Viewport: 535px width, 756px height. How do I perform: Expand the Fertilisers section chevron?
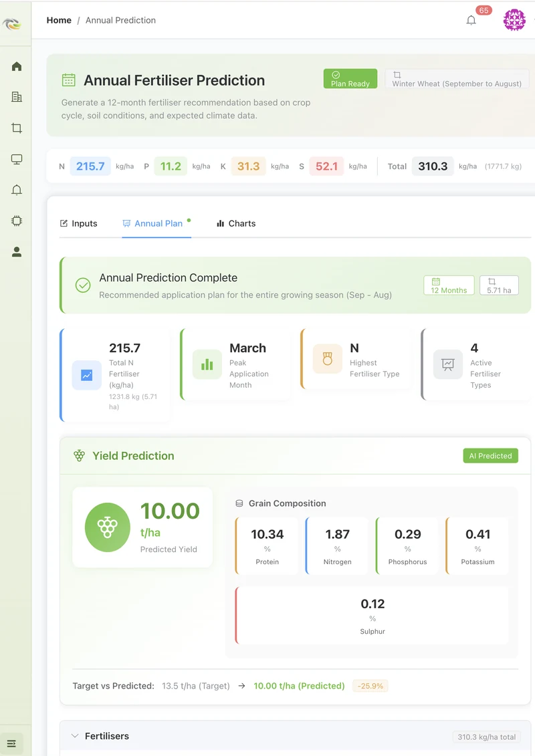(75, 736)
